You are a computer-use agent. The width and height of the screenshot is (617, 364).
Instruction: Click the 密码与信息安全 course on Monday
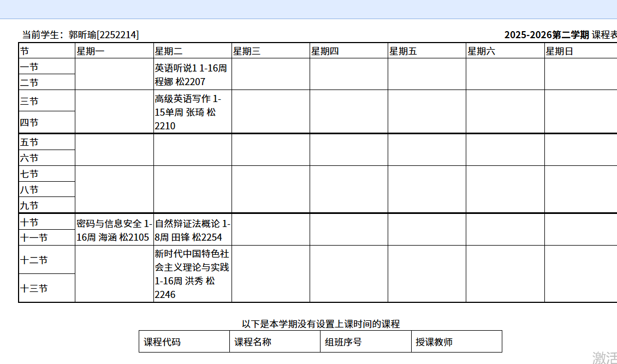click(x=114, y=230)
